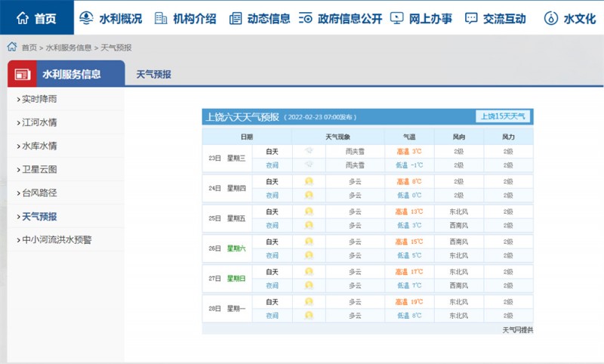Open the 水文化 menu item
This screenshot has width=604, height=364.
[x=580, y=18]
